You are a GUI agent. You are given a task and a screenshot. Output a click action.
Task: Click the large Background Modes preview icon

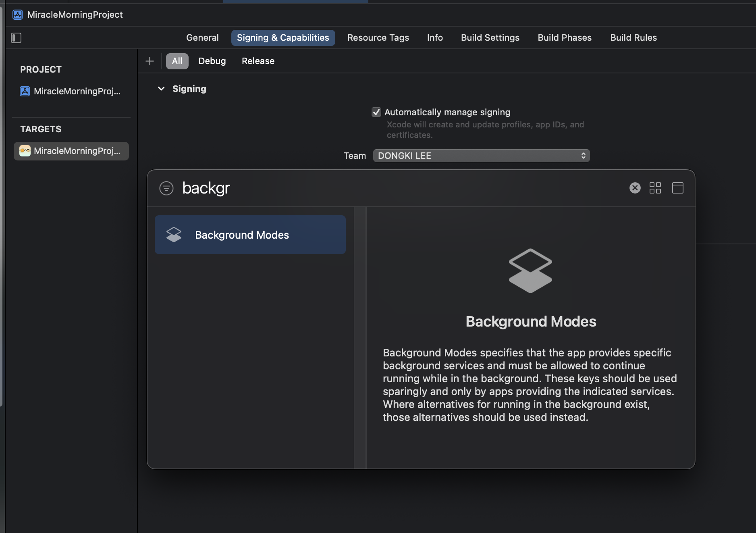click(530, 271)
